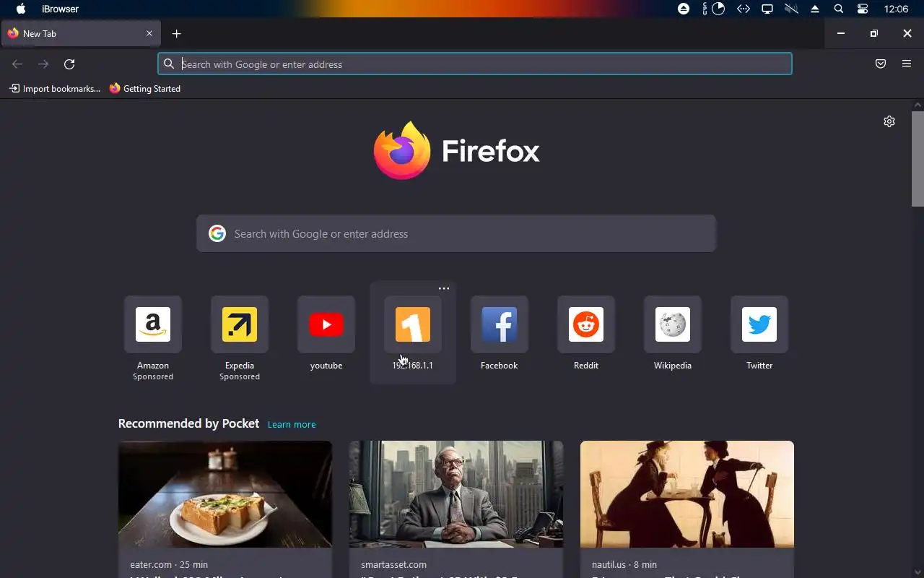Screen dimensions: 924x578
Task: Open the three-dot menu on 192.168.1.1 tile
Action: pyautogui.click(x=444, y=288)
